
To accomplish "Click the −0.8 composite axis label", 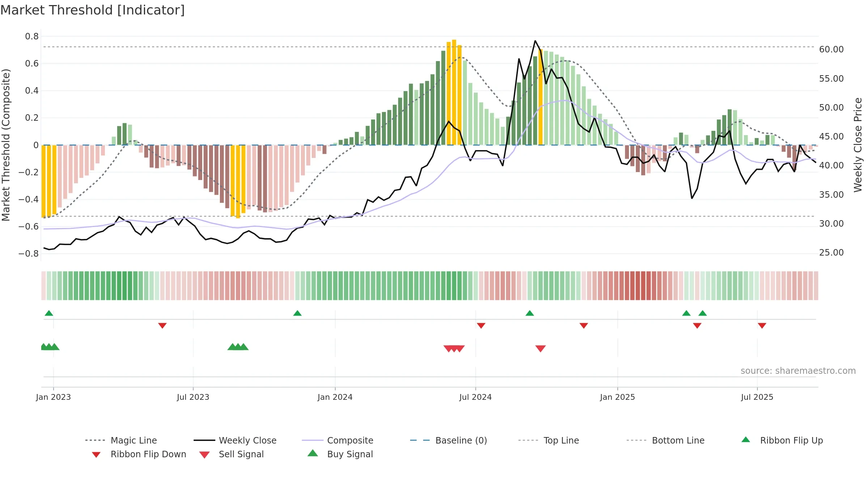I will coord(28,254).
